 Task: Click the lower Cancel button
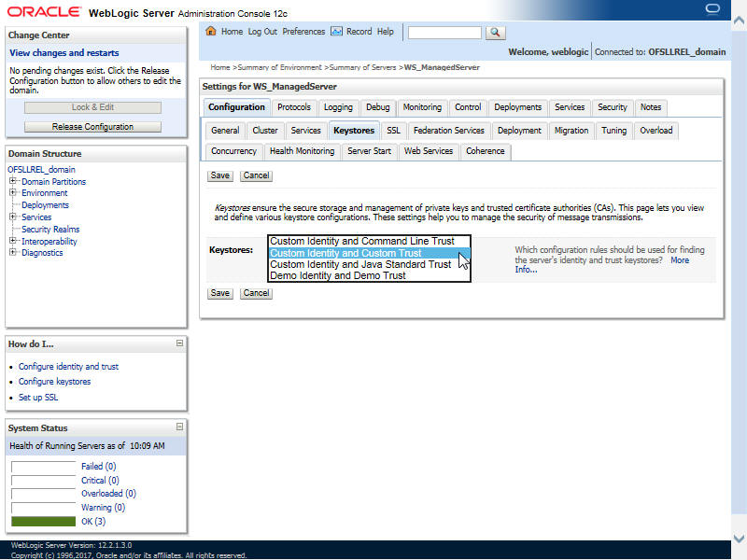point(256,293)
